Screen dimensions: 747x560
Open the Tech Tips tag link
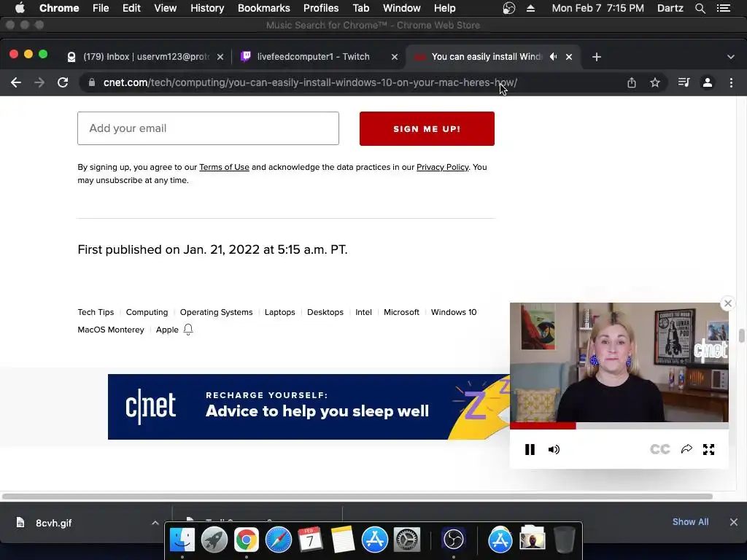coord(96,312)
